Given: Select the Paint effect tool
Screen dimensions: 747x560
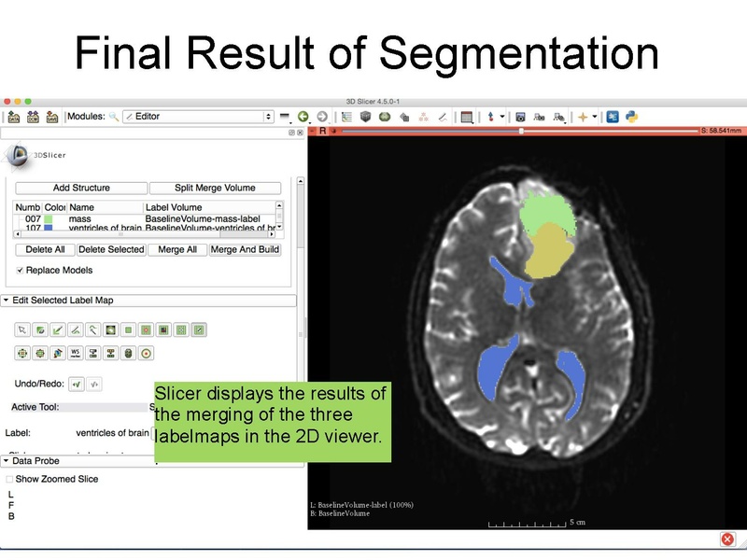Looking at the screenshot, I should click(x=42, y=330).
